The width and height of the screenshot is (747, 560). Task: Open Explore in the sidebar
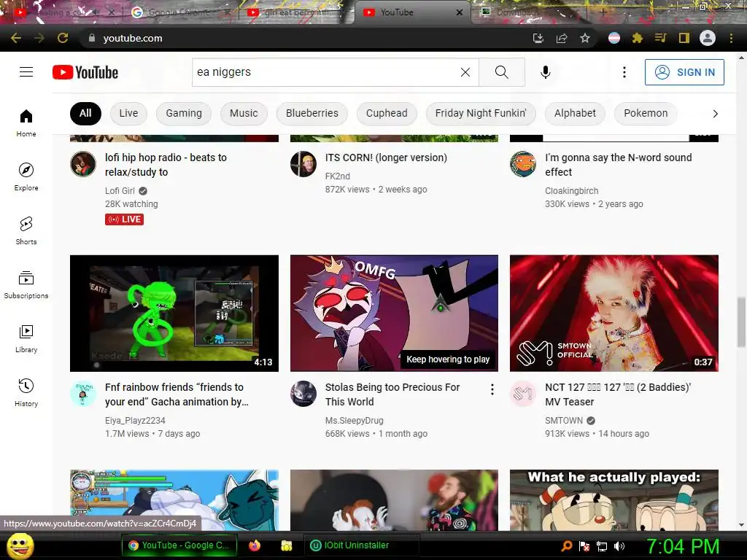click(x=26, y=176)
